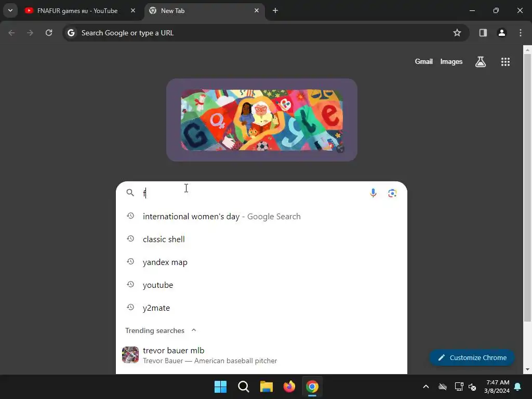Close the New Tab tab

click(x=257, y=10)
